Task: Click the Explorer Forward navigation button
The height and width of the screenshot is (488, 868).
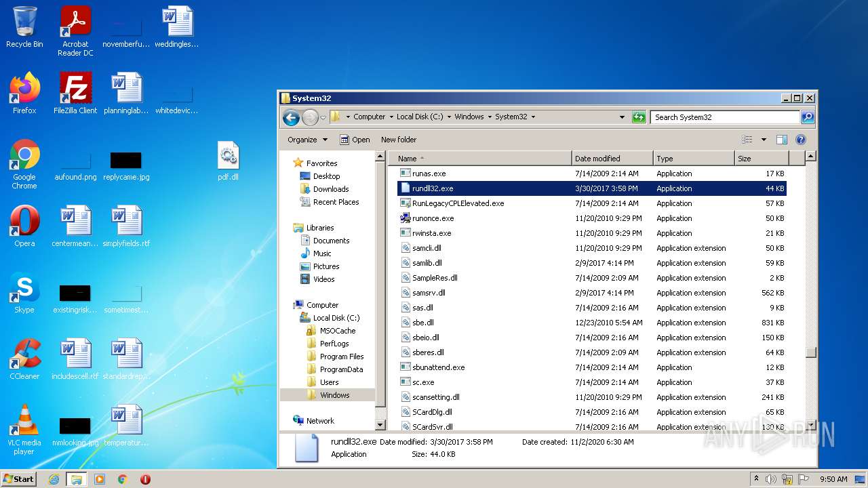Action: pos(310,117)
